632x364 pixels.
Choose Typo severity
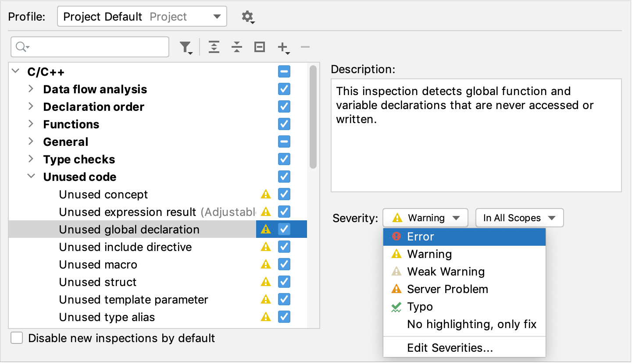coord(464,307)
